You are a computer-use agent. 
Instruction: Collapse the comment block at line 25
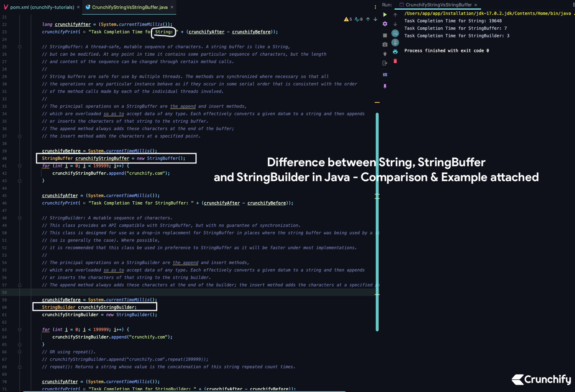(x=19, y=47)
